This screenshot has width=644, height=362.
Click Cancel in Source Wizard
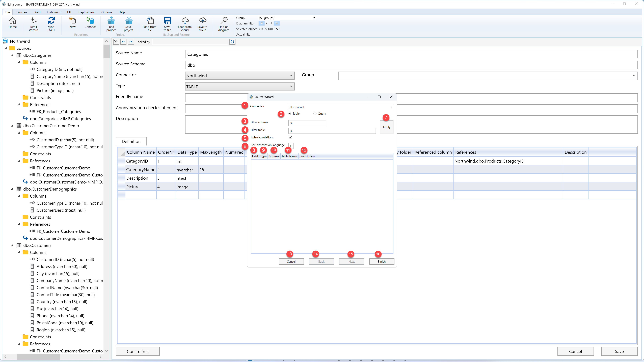point(291,261)
